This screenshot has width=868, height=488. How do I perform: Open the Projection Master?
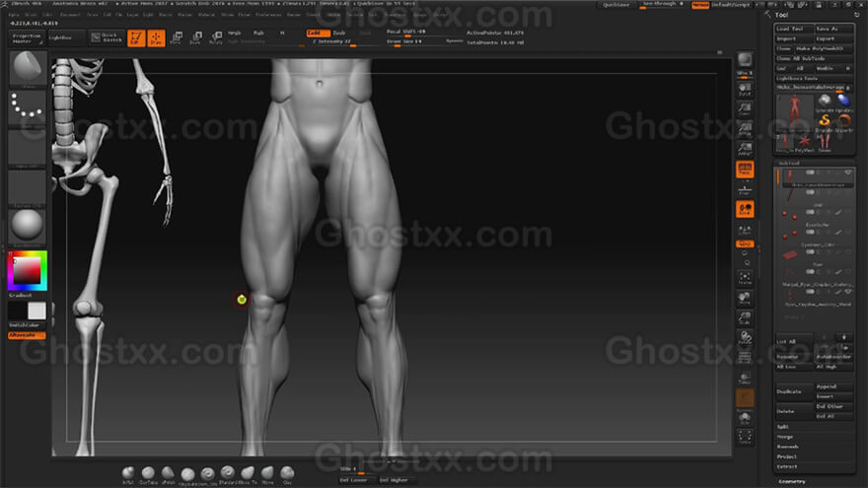coord(26,38)
